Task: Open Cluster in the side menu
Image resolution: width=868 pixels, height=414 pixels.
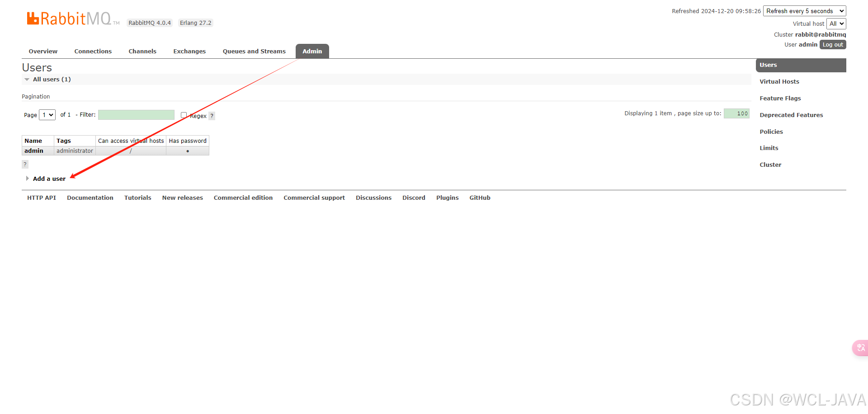Action: pos(770,165)
